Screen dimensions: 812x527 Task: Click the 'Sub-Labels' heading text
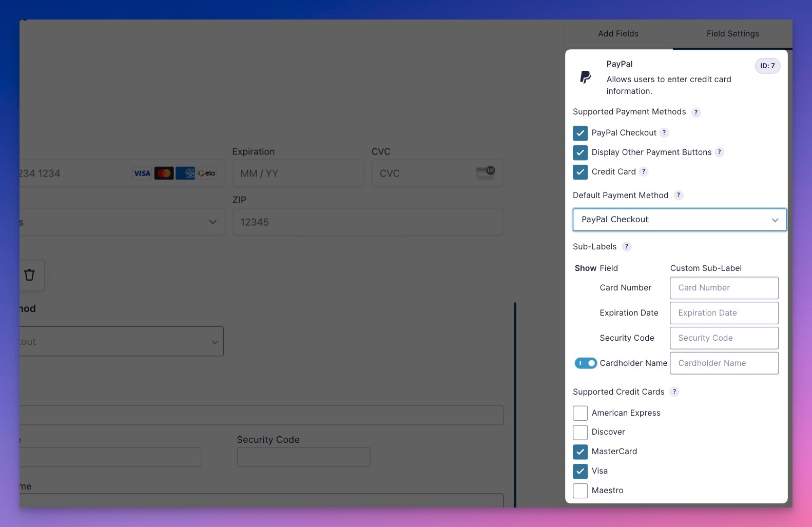click(x=594, y=246)
